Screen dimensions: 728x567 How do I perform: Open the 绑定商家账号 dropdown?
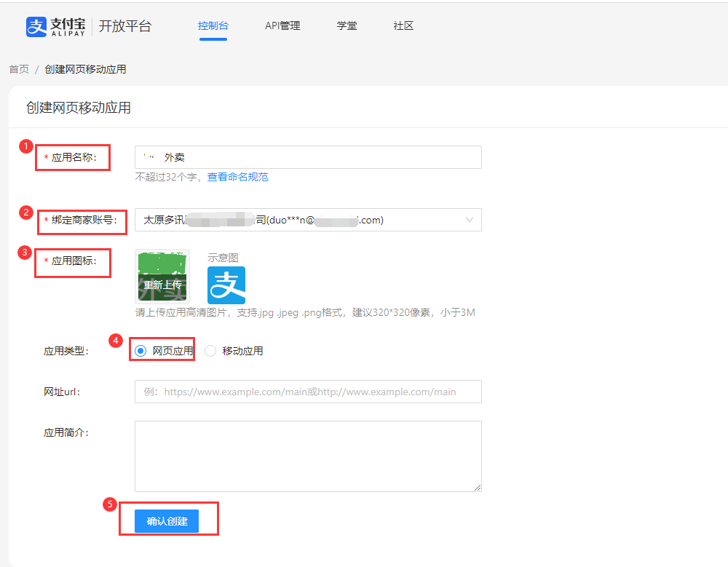[x=308, y=220]
